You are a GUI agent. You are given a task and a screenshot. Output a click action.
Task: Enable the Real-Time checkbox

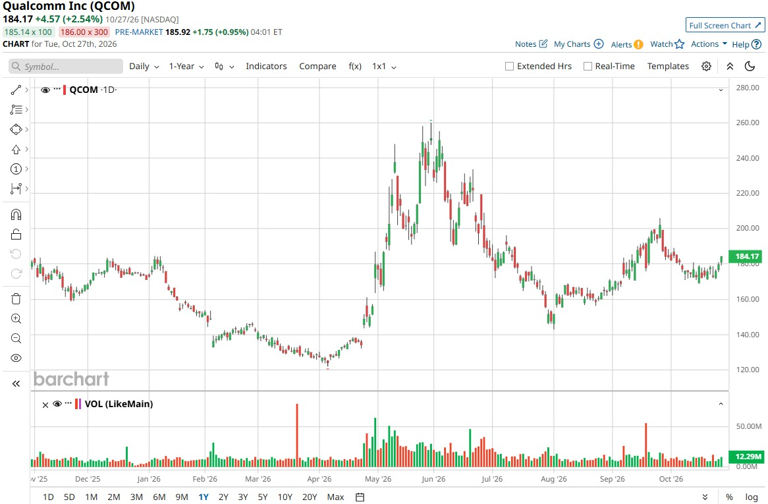588,66
